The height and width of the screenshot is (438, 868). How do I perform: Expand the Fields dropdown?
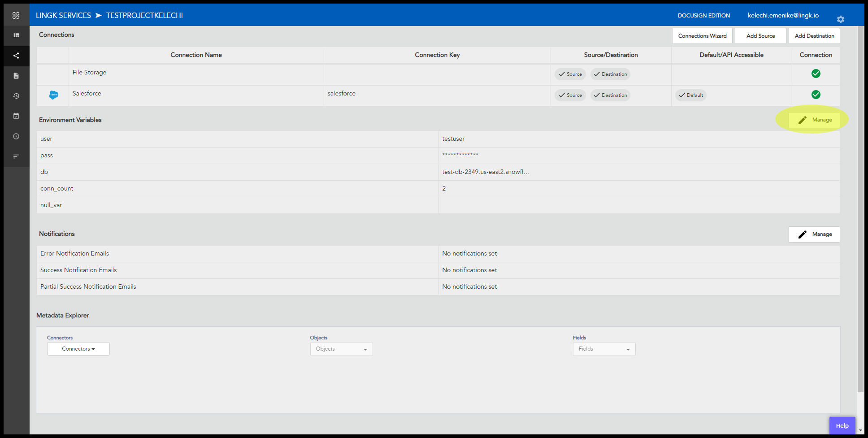[x=604, y=349]
